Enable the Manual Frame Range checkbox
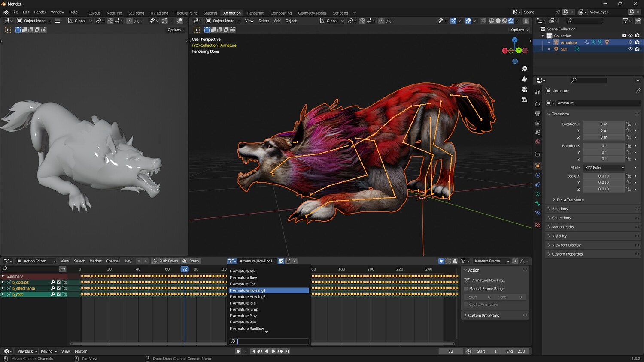Image resolution: width=644 pixels, height=362 pixels. point(466,289)
